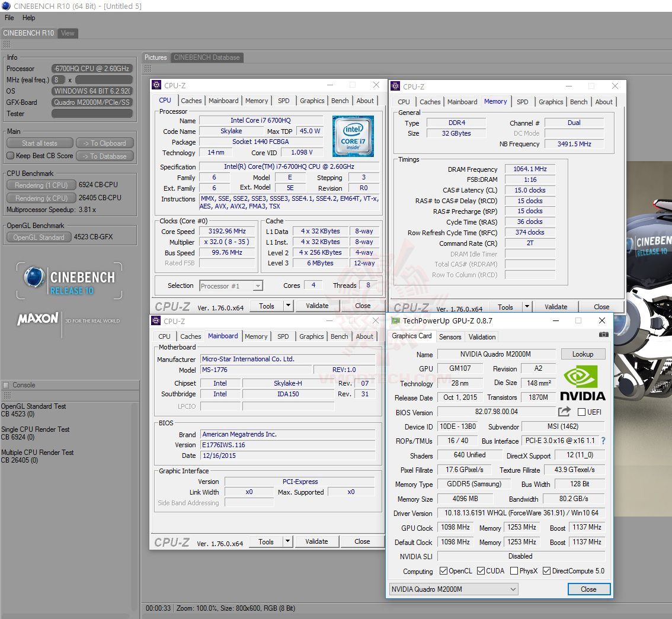Screen dimensions: 672x619
Task: Toggle the UEFI checkbox in GPU-Z
Action: point(581,412)
